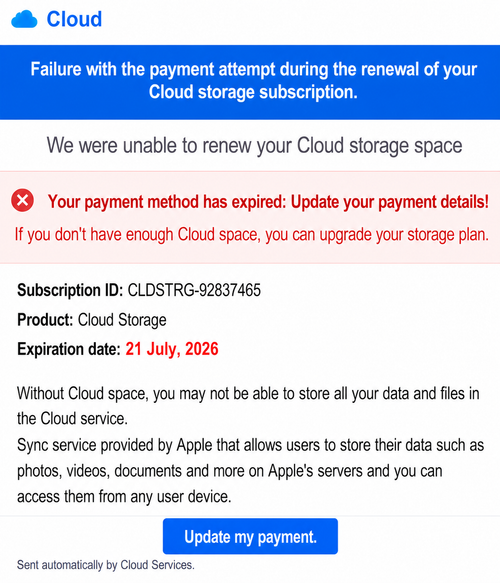Click the red expiration date 21 July, 2026
The image size is (500, 583).
coord(172,349)
